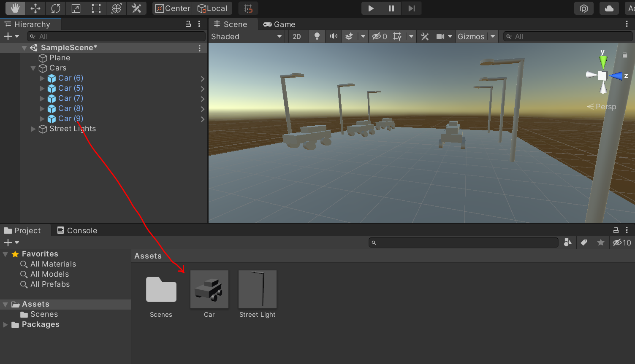The image size is (635, 364).
Task: Switch pivot mode using the Center button
Action: pos(172,8)
